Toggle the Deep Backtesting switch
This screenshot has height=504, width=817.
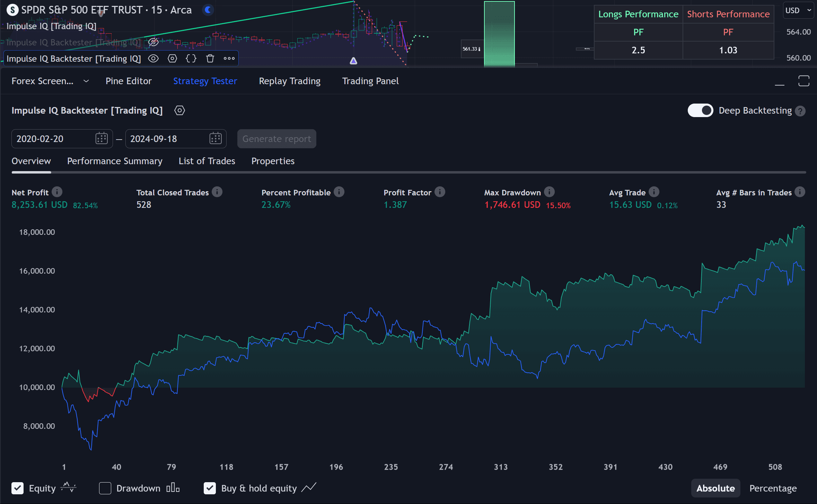[700, 110]
